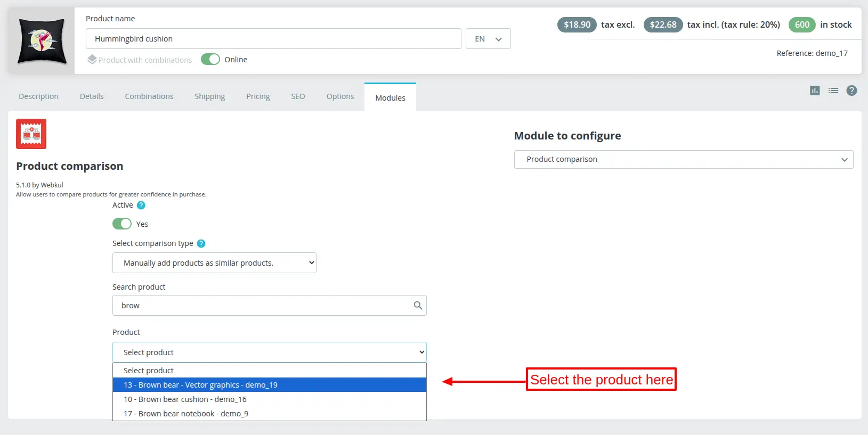
Task: Click the Module to configure heading
Action: [567, 136]
